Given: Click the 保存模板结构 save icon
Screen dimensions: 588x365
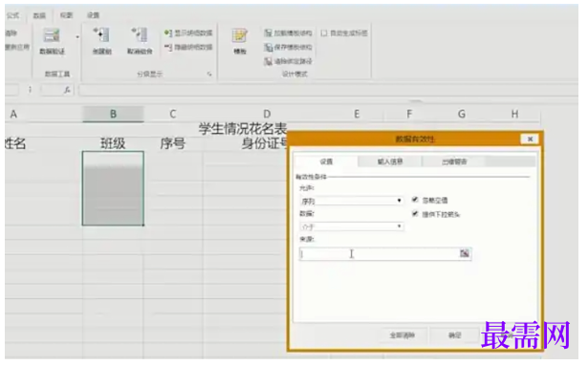Looking at the screenshot, I should (268, 47).
